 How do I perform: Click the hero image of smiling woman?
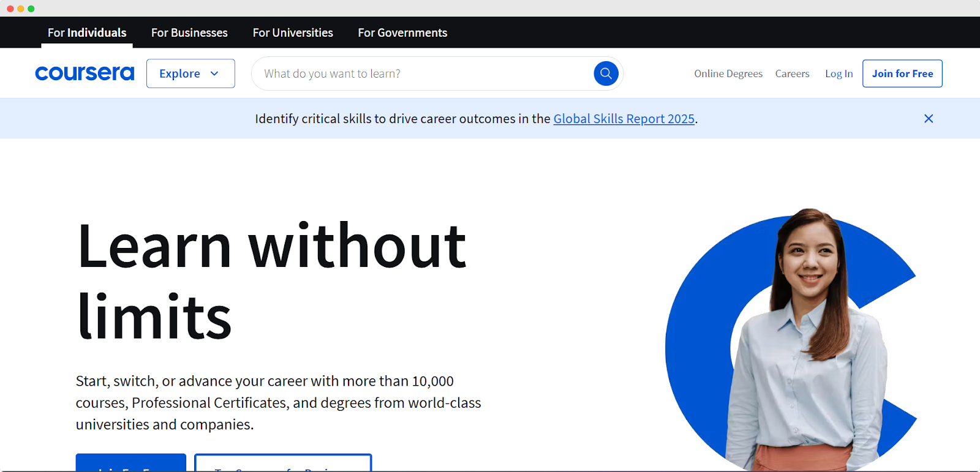point(791,340)
